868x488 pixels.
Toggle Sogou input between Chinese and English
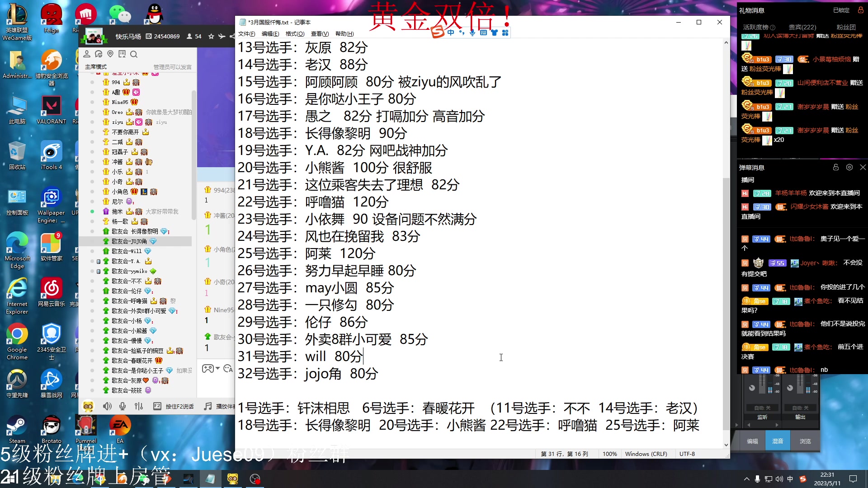click(450, 33)
